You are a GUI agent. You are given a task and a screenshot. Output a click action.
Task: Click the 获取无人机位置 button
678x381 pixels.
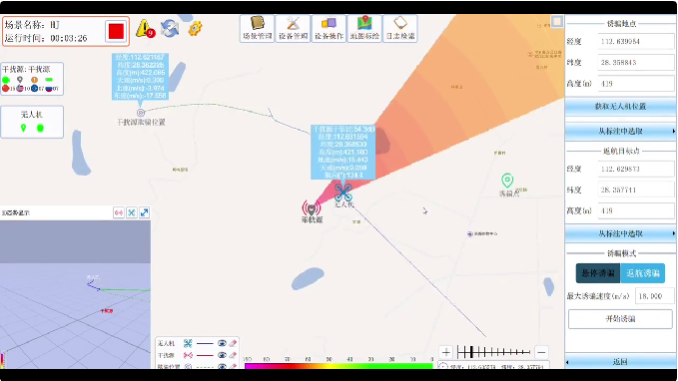[620, 106]
